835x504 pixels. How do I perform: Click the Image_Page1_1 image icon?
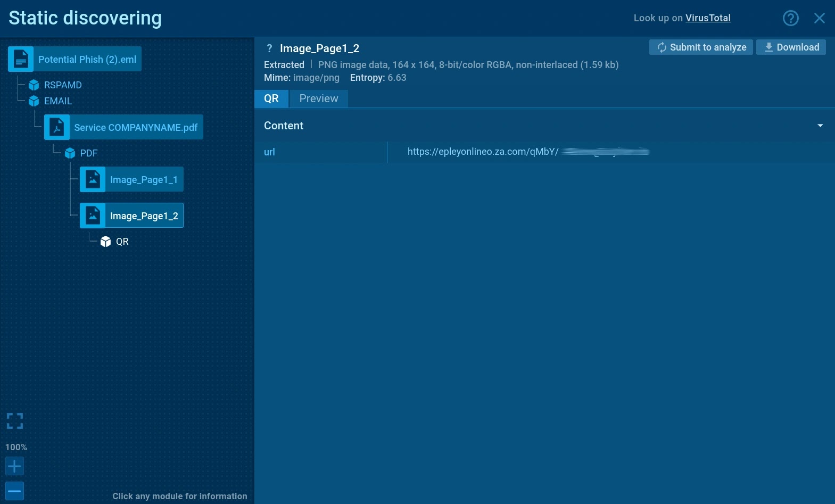tap(93, 179)
